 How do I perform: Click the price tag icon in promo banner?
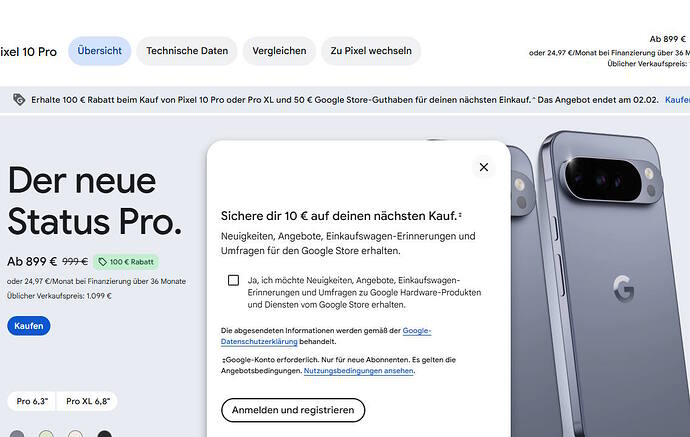[19, 99]
